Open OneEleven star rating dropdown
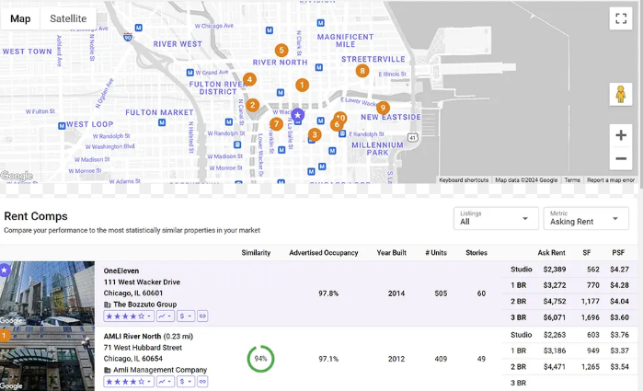 tap(129, 316)
